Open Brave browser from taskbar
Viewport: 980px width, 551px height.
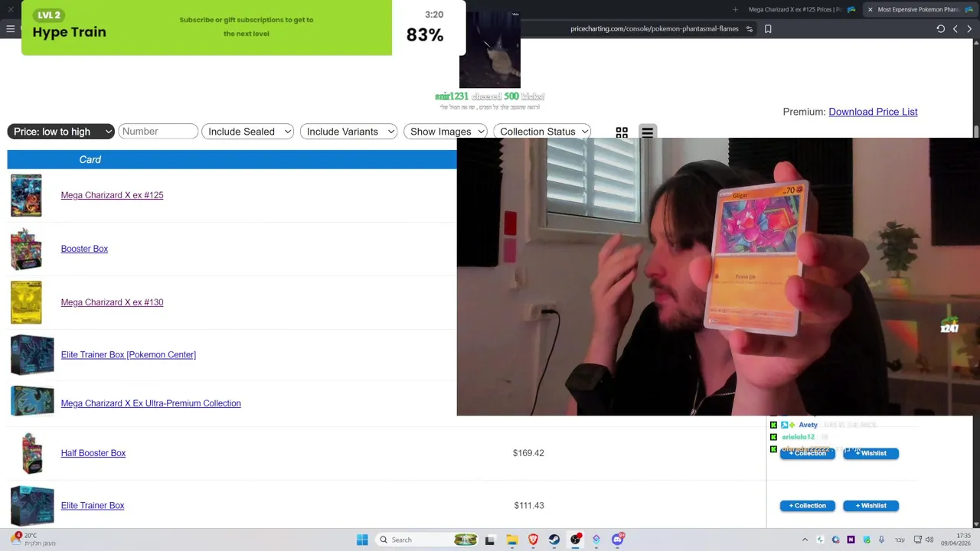click(x=534, y=540)
